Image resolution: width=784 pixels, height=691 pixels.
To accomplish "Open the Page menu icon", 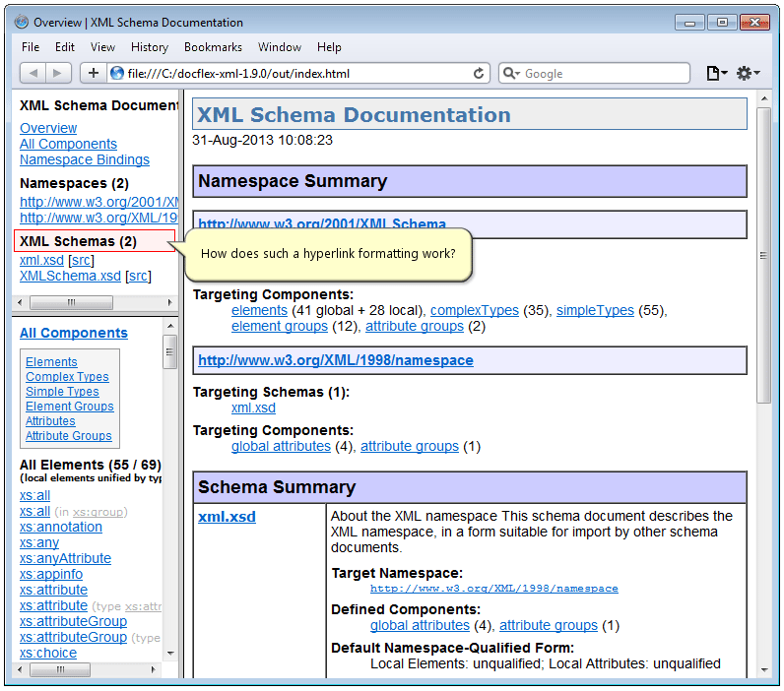I will 716,73.
